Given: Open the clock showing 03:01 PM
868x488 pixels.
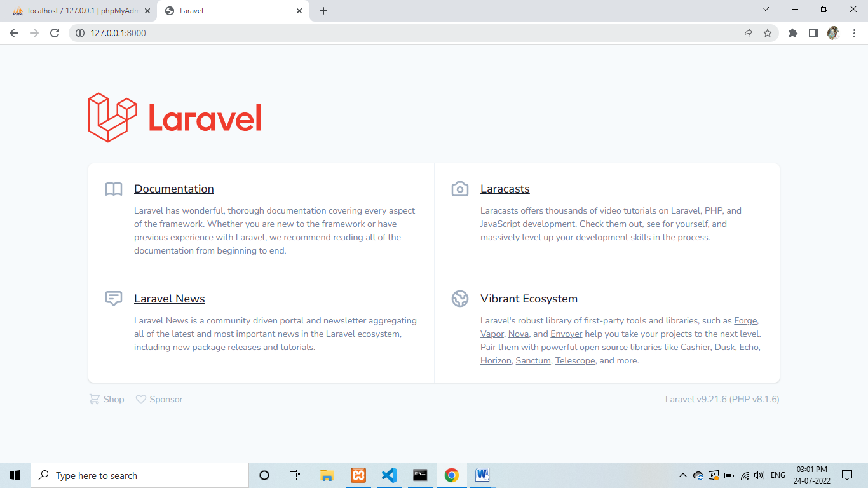Looking at the screenshot, I should click(x=813, y=475).
